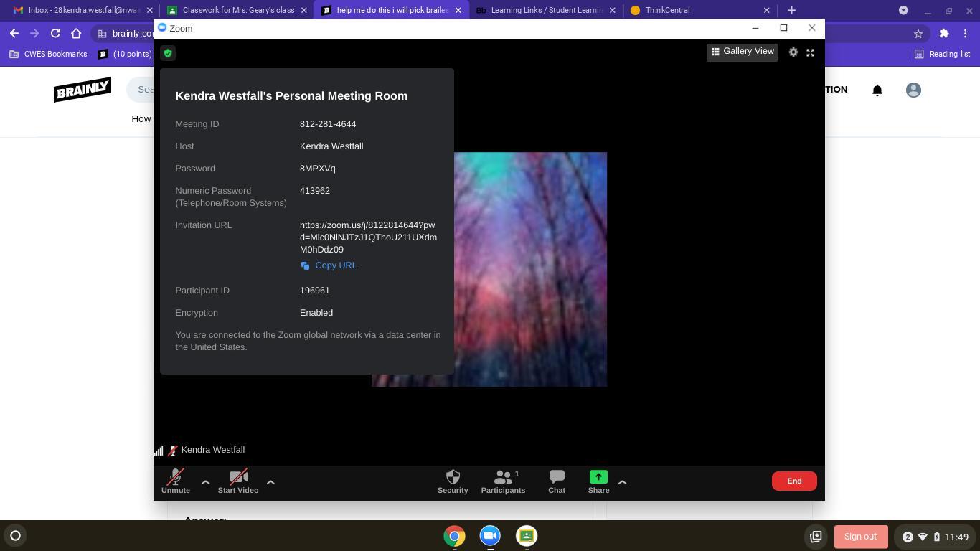Click the Brainly logo

[83, 89]
